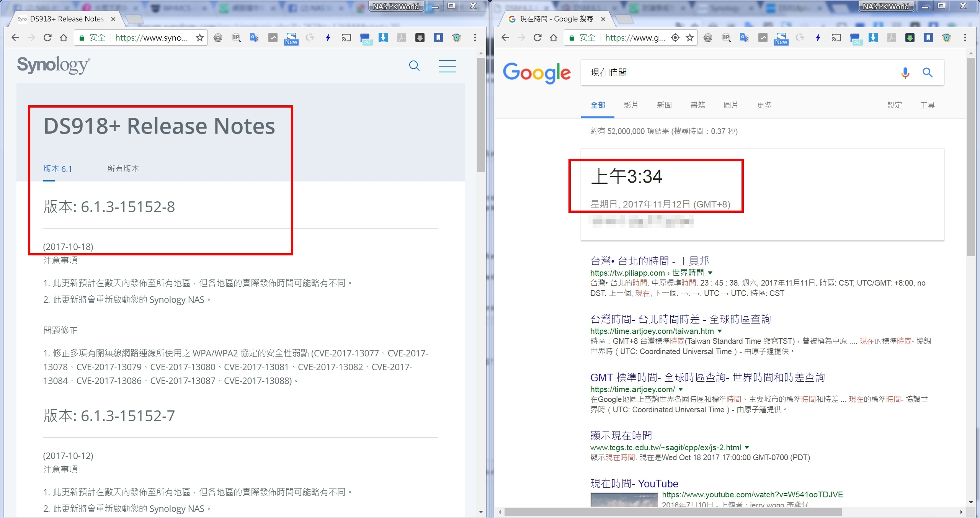Expand the Google 更多 menu
The height and width of the screenshot is (518, 980).
764,105
